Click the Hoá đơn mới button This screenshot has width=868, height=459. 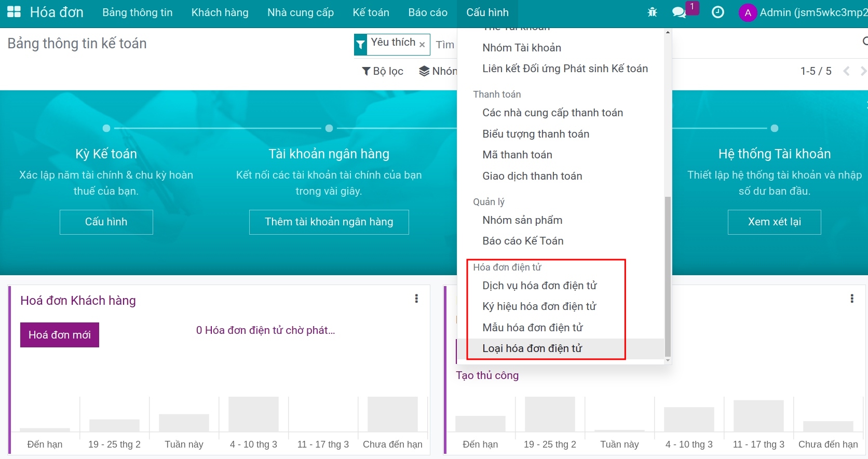tap(60, 335)
